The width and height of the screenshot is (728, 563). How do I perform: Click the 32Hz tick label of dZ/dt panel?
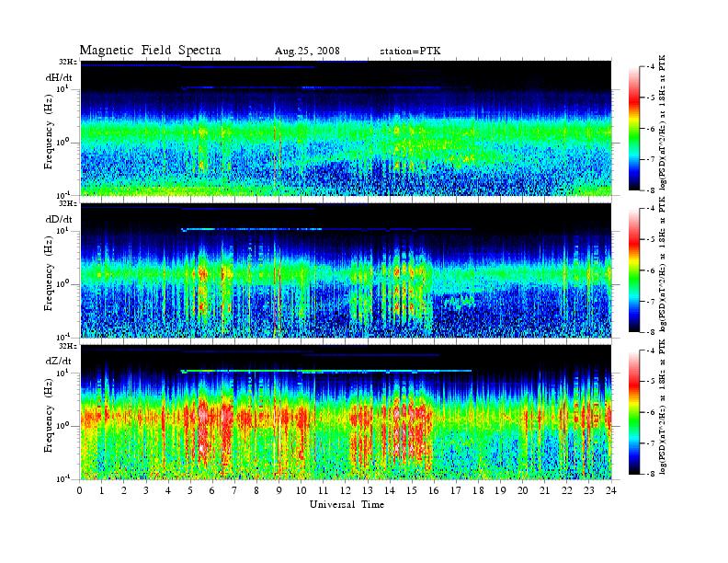68,346
